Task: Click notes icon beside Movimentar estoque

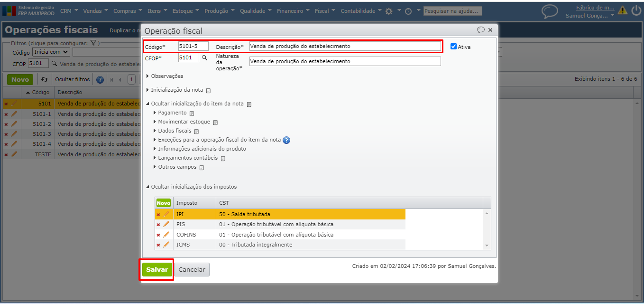Action: click(x=215, y=123)
